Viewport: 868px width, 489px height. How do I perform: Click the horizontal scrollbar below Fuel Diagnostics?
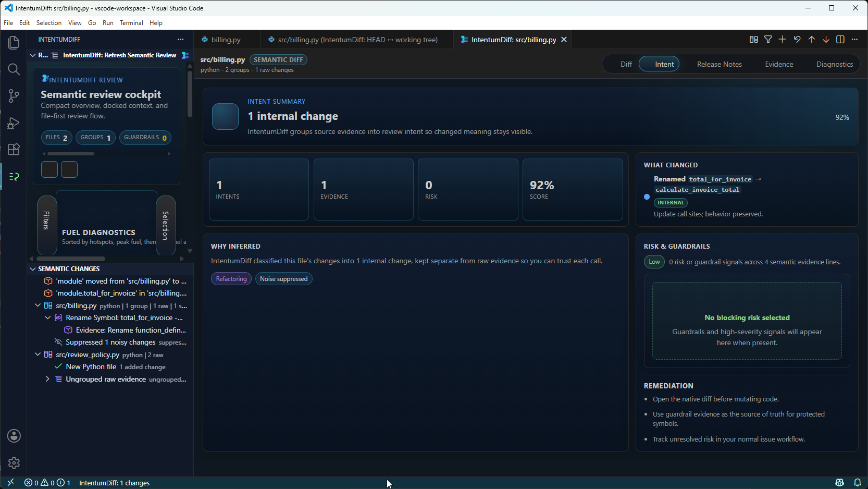pyautogui.click(x=70, y=259)
